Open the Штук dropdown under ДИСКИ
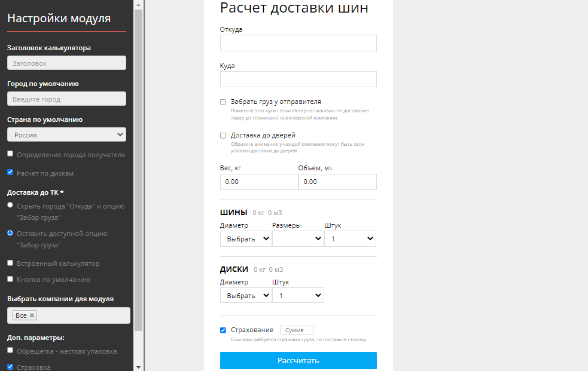 coord(298,295)
